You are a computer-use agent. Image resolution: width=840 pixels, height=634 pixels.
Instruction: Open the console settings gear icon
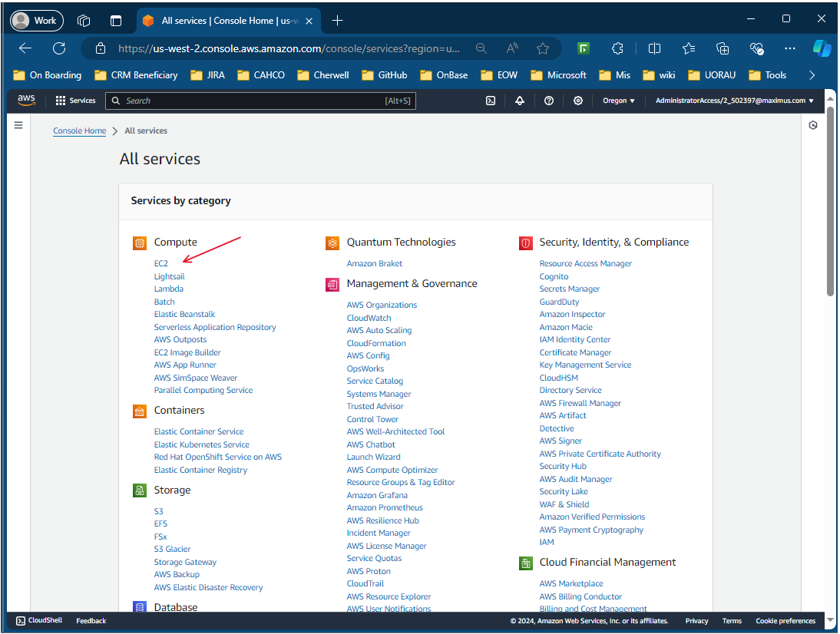click(x=578, y=101)
